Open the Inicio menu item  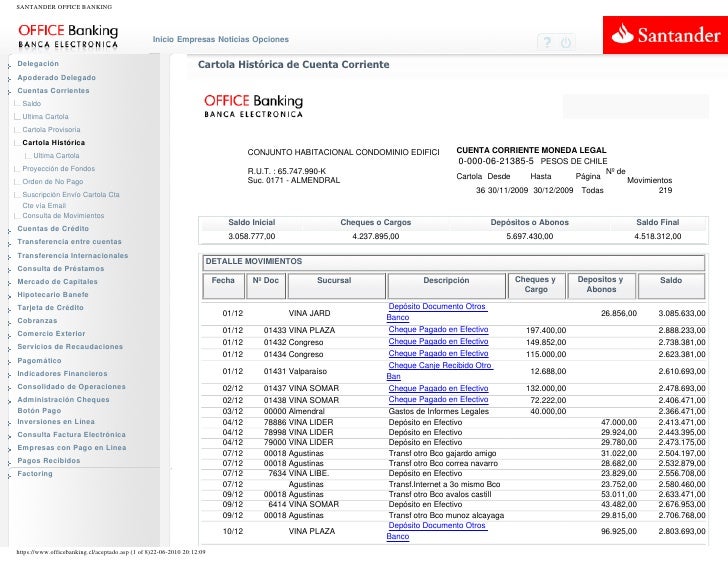(165, 39)
